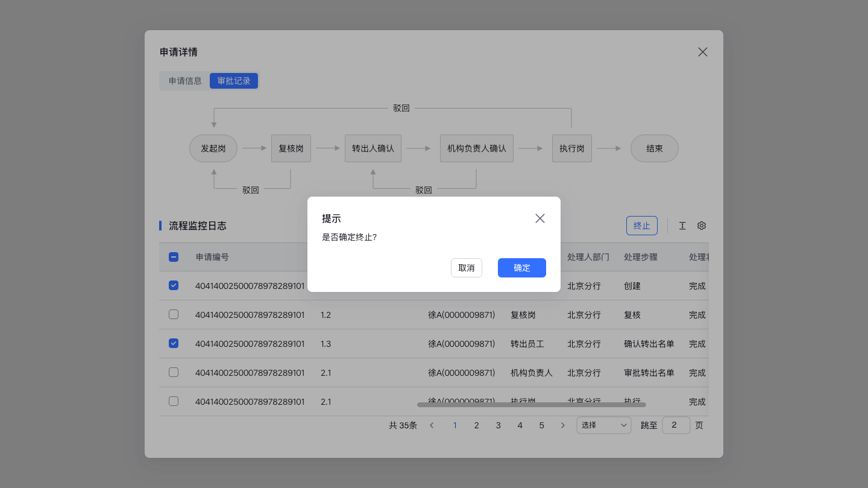Image resolution: width=868 pixels, height=488 pixels.
Task: Go to page 3
Action: [x=498, y=425]
